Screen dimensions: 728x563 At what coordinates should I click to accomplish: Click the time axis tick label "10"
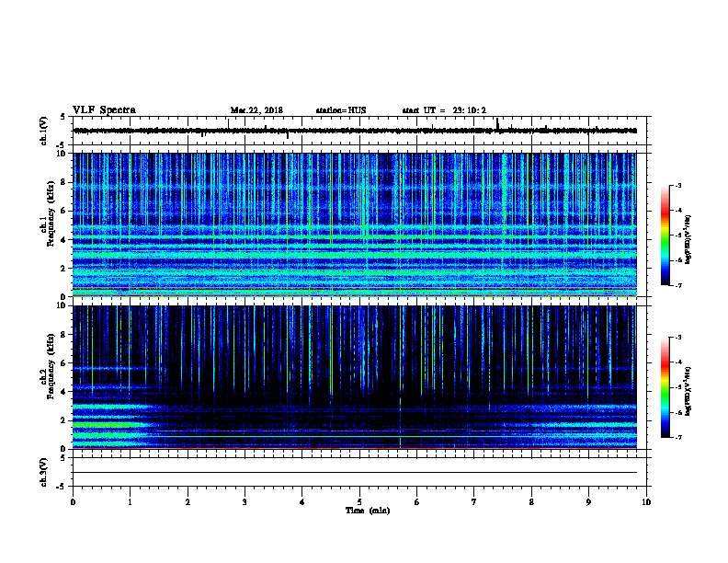point(646,501)
